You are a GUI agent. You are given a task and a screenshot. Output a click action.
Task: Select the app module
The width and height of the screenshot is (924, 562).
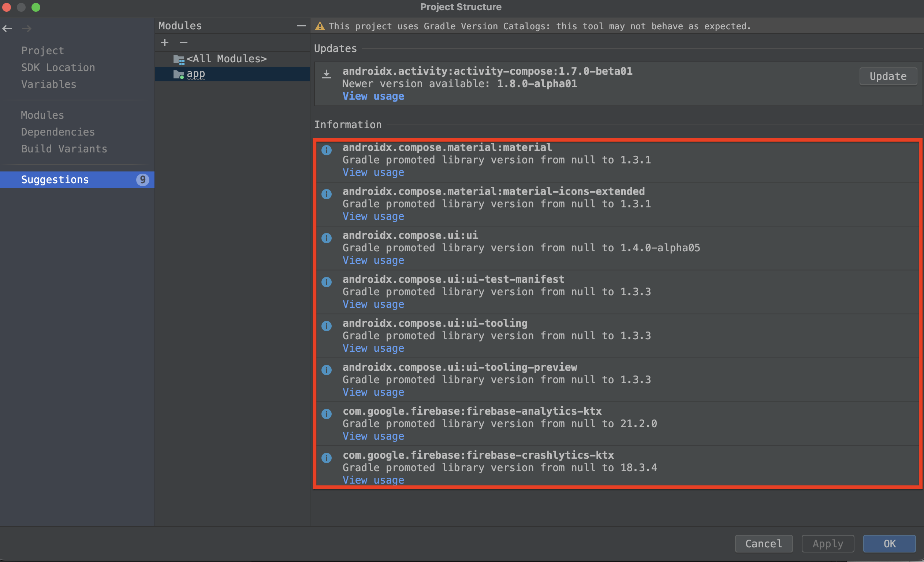[x=196, y=74]
